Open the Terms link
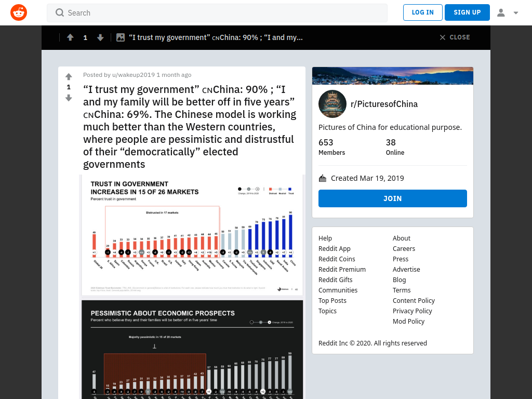 [402, 290]
